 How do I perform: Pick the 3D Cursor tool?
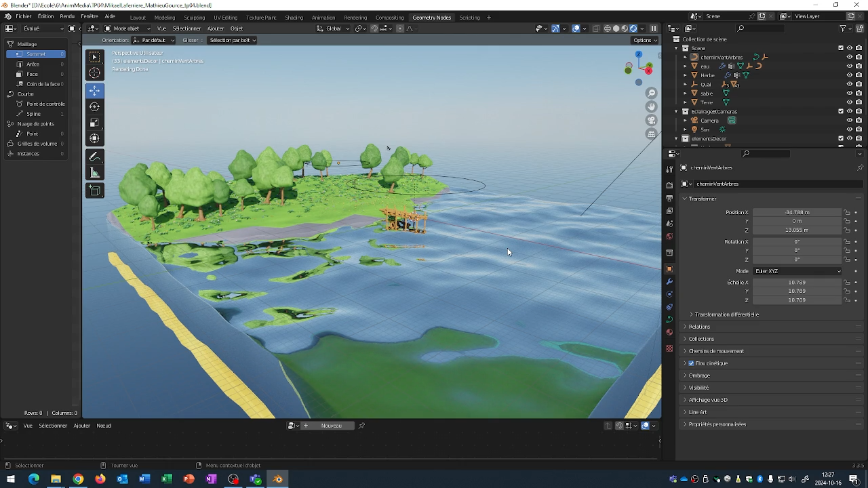click(x=95, y=73)
